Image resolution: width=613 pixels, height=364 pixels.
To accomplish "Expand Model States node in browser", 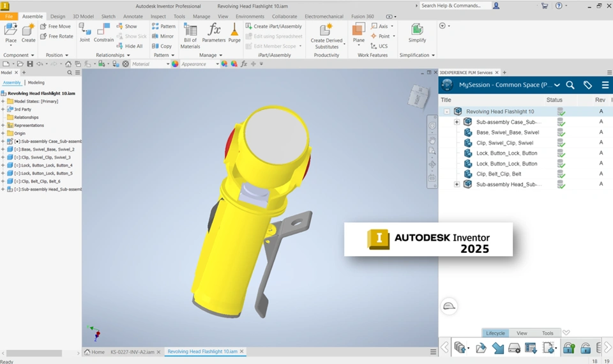I will (x=3, y=102).
